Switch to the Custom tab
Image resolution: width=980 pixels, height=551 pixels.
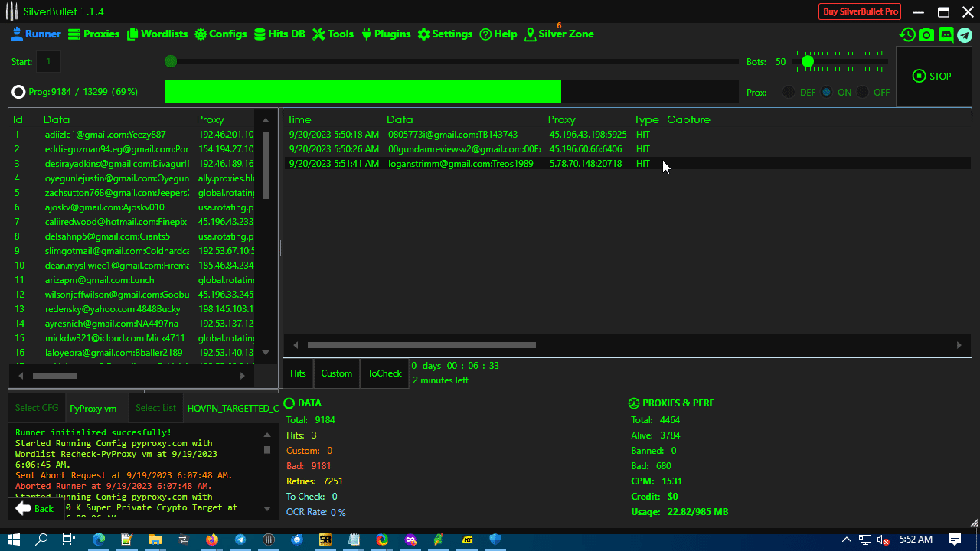[337, 373]
